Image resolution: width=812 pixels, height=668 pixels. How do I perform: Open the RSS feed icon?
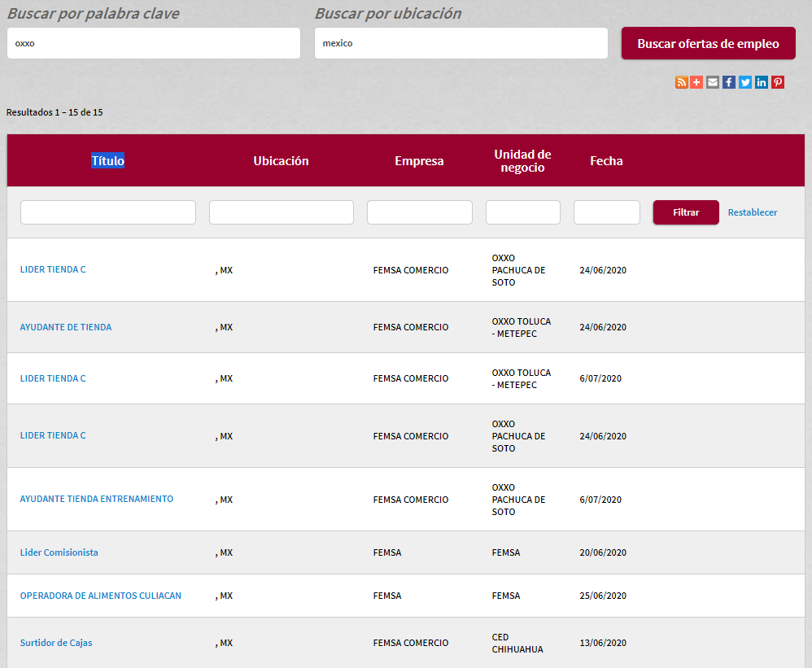tap(682, 82)
